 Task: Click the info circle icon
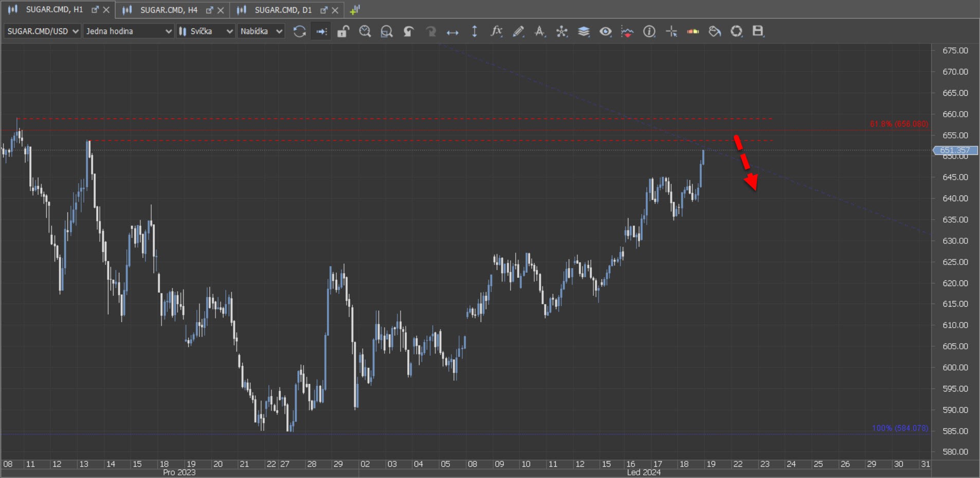coord(649,31)
